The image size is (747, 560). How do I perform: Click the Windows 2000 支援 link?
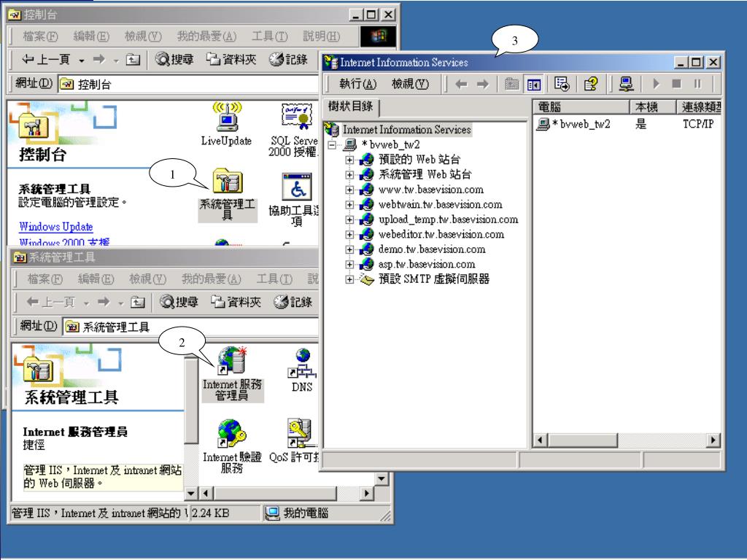[64, 242]
